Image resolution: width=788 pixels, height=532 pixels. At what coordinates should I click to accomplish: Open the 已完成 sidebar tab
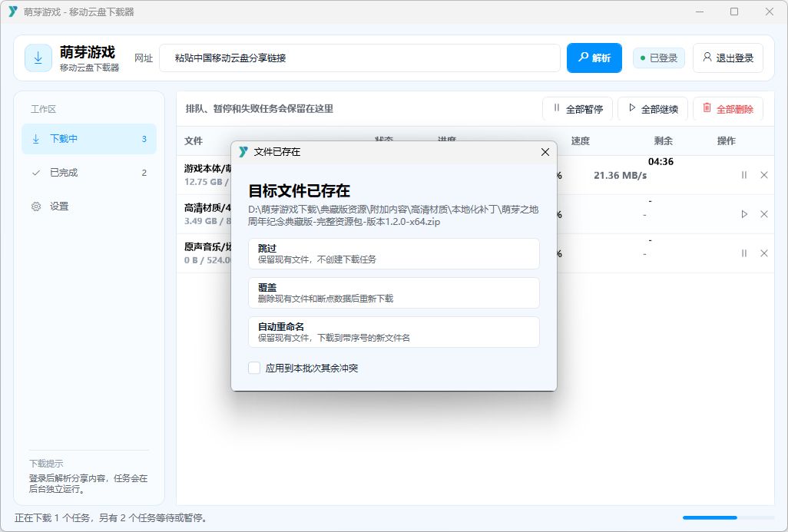pyautogui.click(x=89, y=172)
